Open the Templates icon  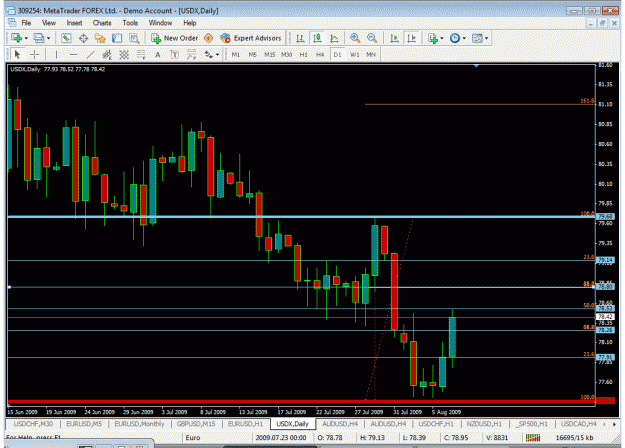tap(477, 38)
